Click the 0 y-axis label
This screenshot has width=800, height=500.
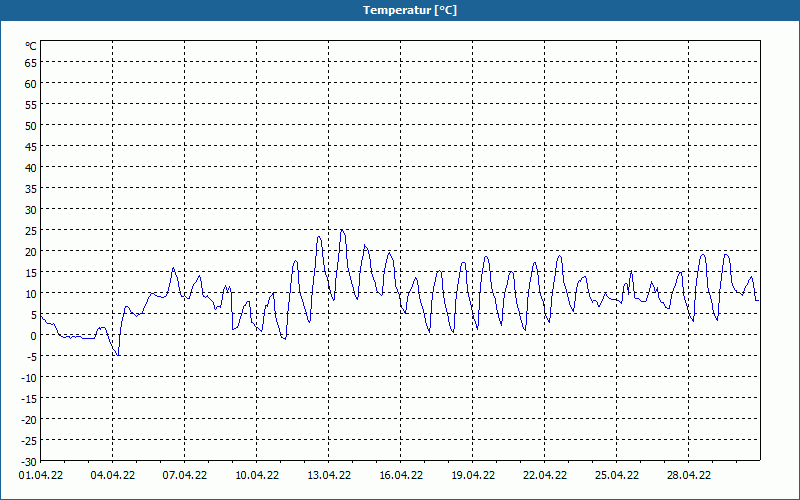click(x=34, y=336)
